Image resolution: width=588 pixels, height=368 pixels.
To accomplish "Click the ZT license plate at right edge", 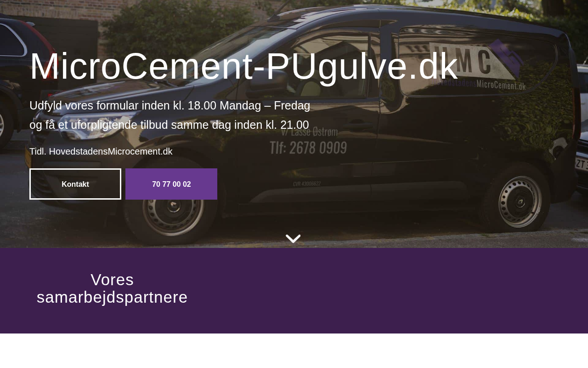I will click(x=582, y=164).
